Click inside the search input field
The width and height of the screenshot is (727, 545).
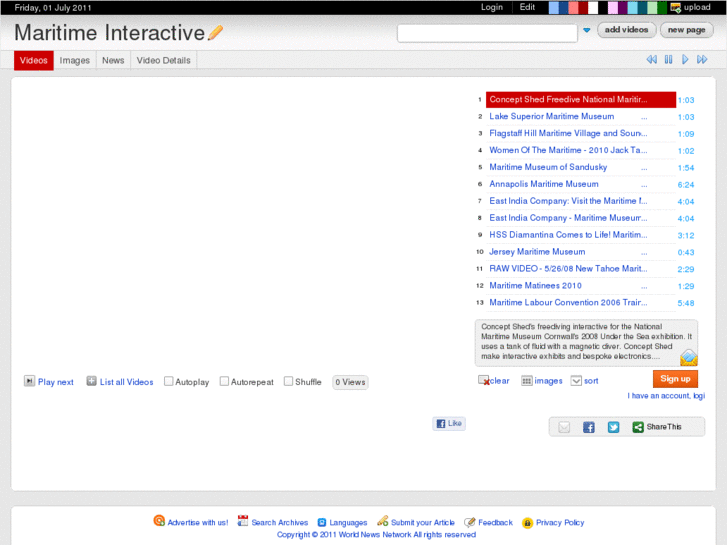coord(486,33)
